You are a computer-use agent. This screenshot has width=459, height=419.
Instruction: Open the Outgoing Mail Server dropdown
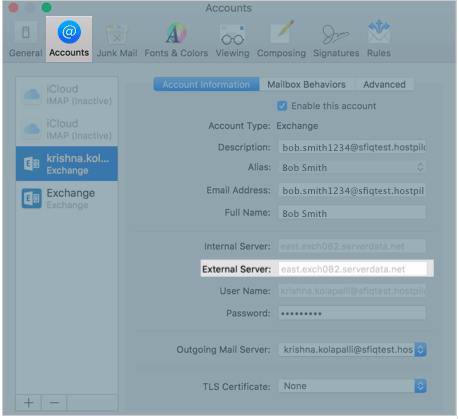pos(352,350)
